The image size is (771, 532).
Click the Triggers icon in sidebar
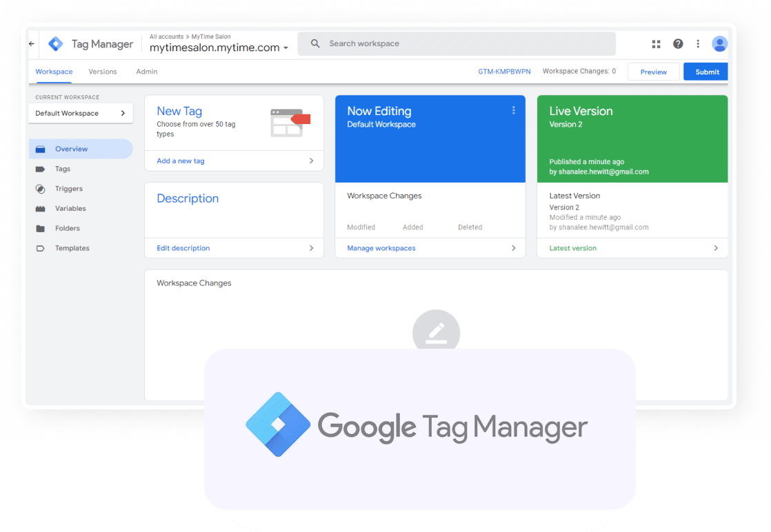click(40, 189)
